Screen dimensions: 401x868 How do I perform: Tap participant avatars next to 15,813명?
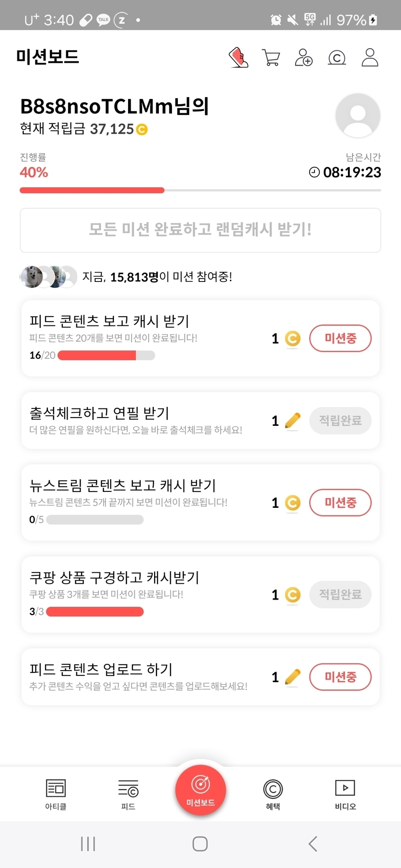click(x=48, y=277)
